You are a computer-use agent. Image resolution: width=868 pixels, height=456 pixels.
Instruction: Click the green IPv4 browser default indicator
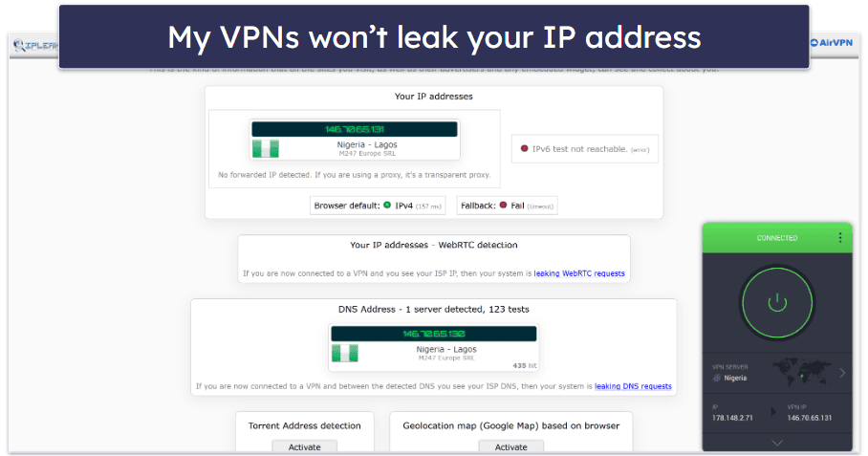point(387,206)
